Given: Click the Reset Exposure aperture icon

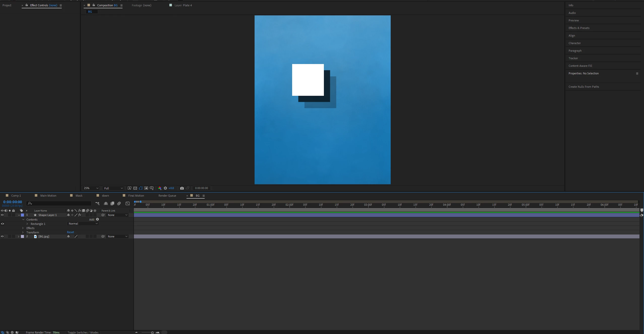Looking at the screenshot, I should click(165, 188).
